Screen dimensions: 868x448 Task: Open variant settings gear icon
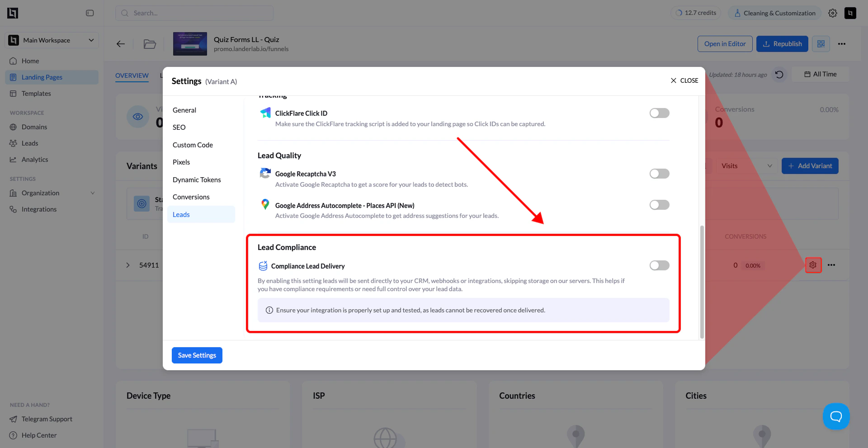coord(813,265)
